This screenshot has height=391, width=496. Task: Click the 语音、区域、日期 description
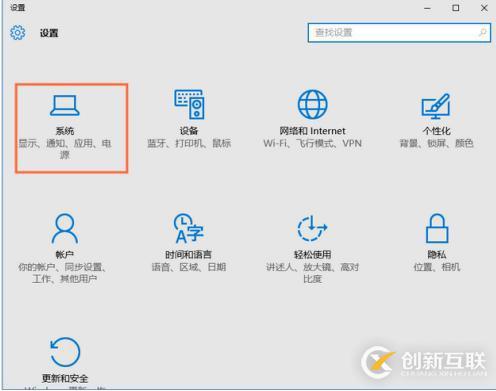click(189, 267)
